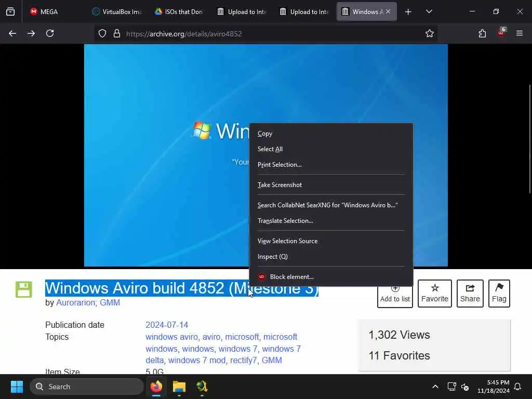
Task: Switch to the first Upload to Internet Archive tab
Action: point(241,11)
